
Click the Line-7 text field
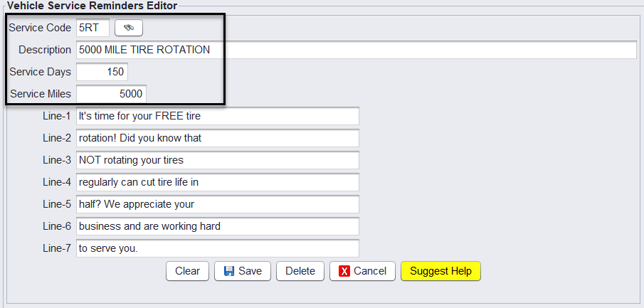(217, 248)
